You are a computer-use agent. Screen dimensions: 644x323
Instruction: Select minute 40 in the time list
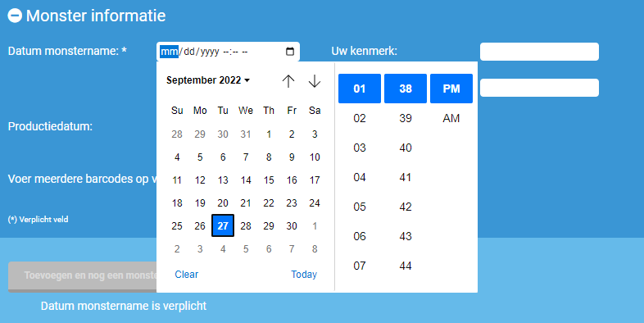coord(406,148)
